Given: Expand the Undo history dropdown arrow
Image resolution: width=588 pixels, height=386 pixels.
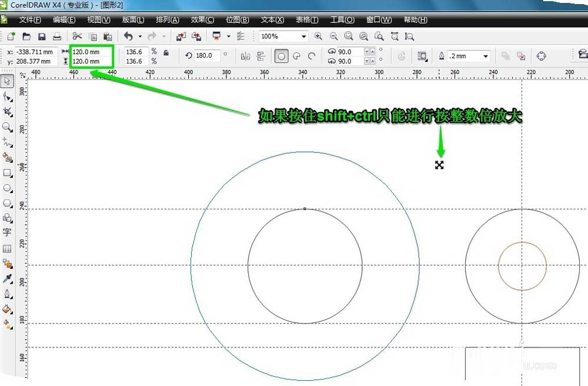Looking at the screenshot, I should [140, 36].
